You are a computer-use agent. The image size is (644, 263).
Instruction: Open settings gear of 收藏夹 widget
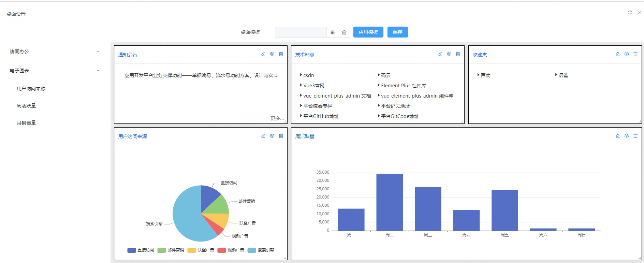point(627,54)
